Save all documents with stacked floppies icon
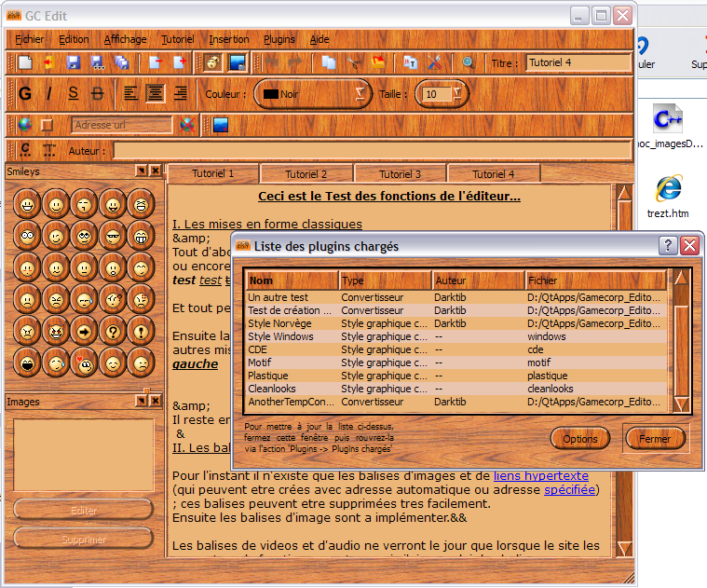This screenshot has width=707, height=588. [122, 62]
